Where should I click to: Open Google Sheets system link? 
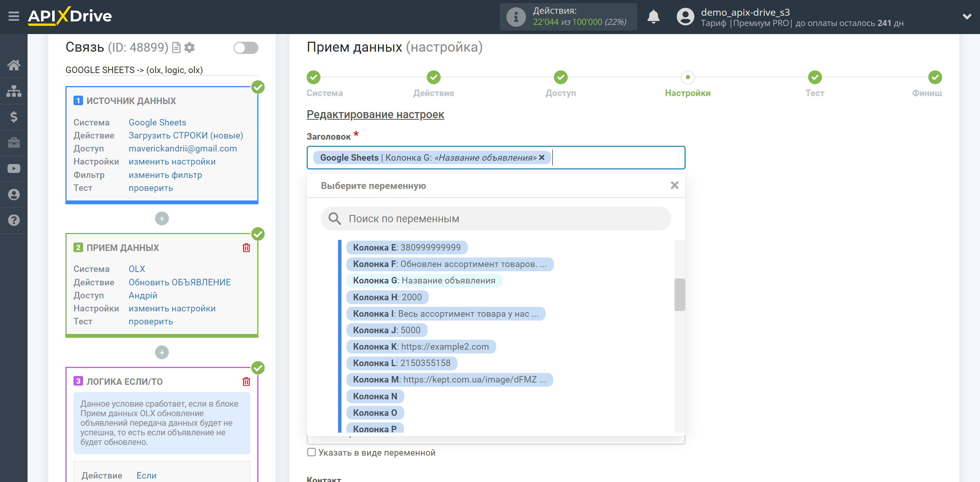tap(157, 122)
